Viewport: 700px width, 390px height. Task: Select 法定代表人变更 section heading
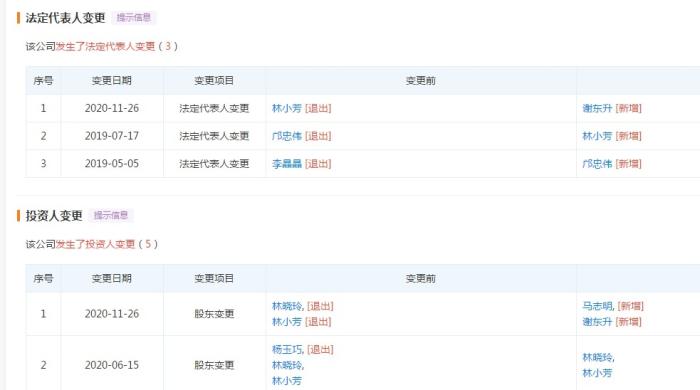65,18
